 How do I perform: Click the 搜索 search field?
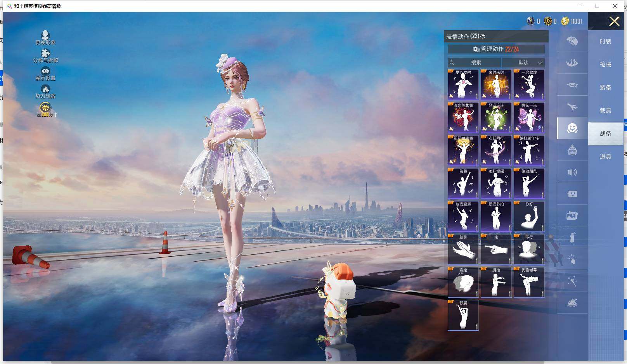tap(474, 62)
